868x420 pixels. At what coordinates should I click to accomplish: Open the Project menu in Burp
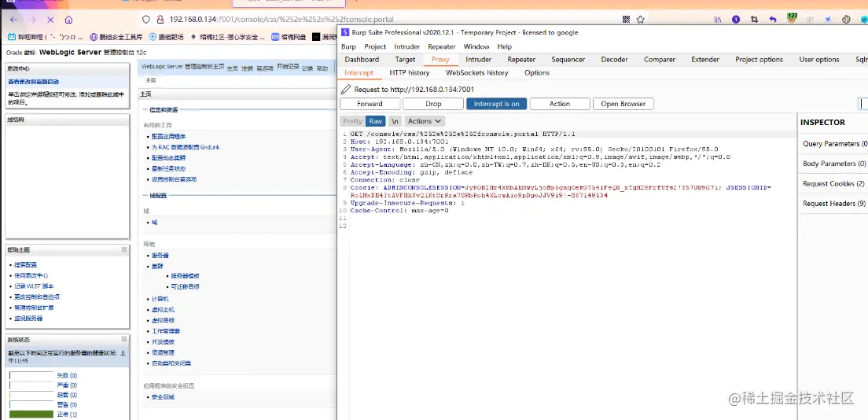pyautogui.click(x=375, y=46)
